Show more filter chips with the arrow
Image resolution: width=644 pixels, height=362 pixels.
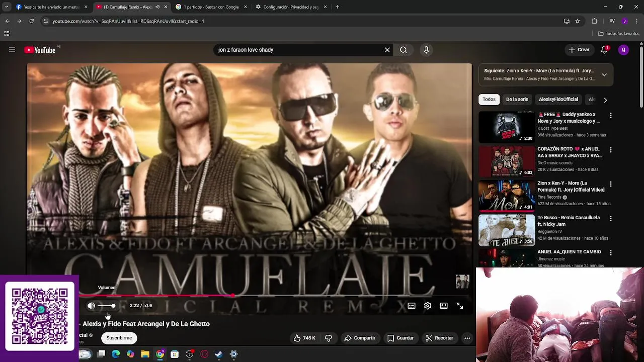pos(605,100)
